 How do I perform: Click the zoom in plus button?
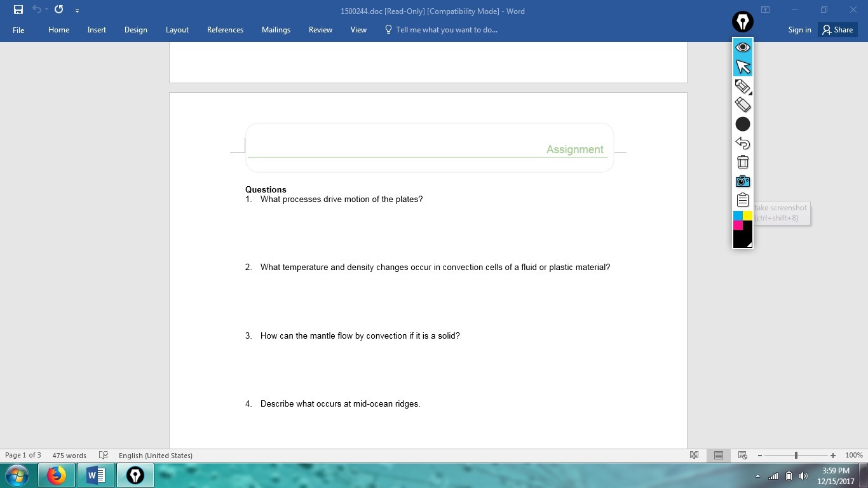(x=833, y=455)
